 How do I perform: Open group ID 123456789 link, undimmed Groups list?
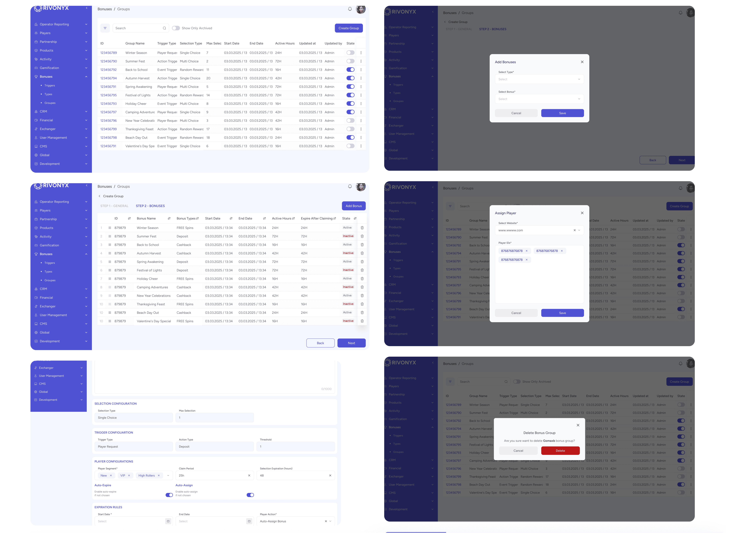pyautogui.click(x=109, y=53)
